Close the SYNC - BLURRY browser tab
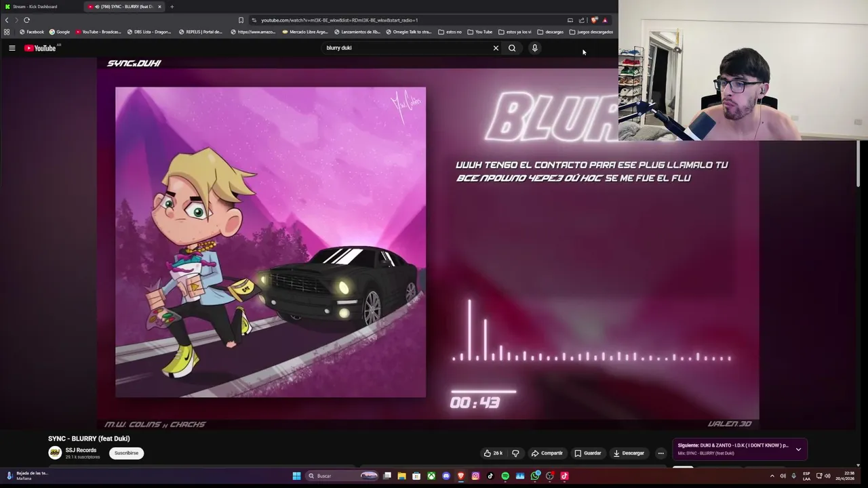Viewport: 868px width, 488px height. pyautogui.click(x=159, y=7)
